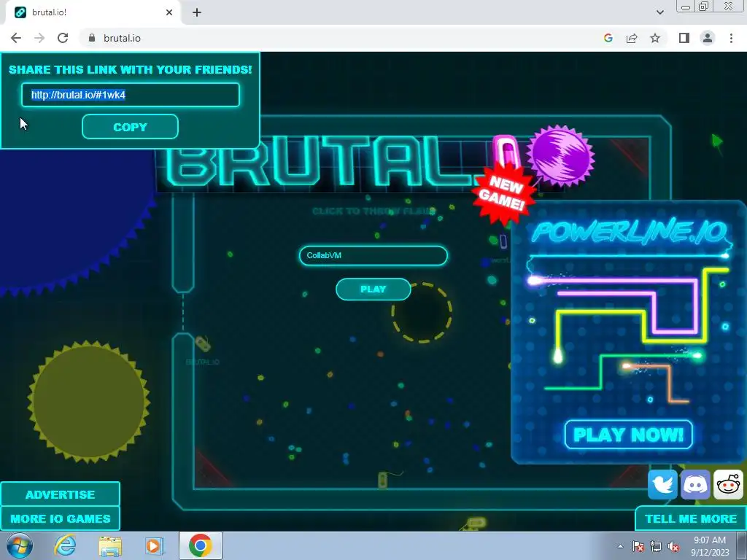747x560 pixels.
Task: Close the brutal.io! tab
Action: tap(169, 12)
